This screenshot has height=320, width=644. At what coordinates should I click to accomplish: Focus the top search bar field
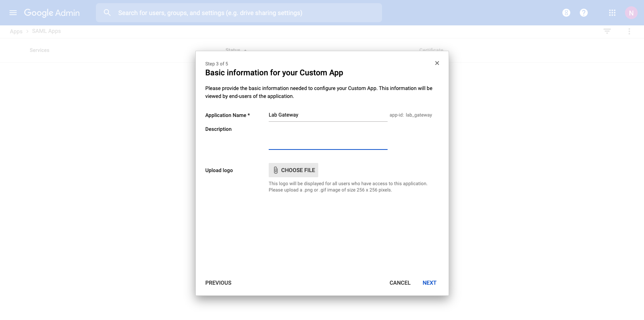(x=246, y=13)
